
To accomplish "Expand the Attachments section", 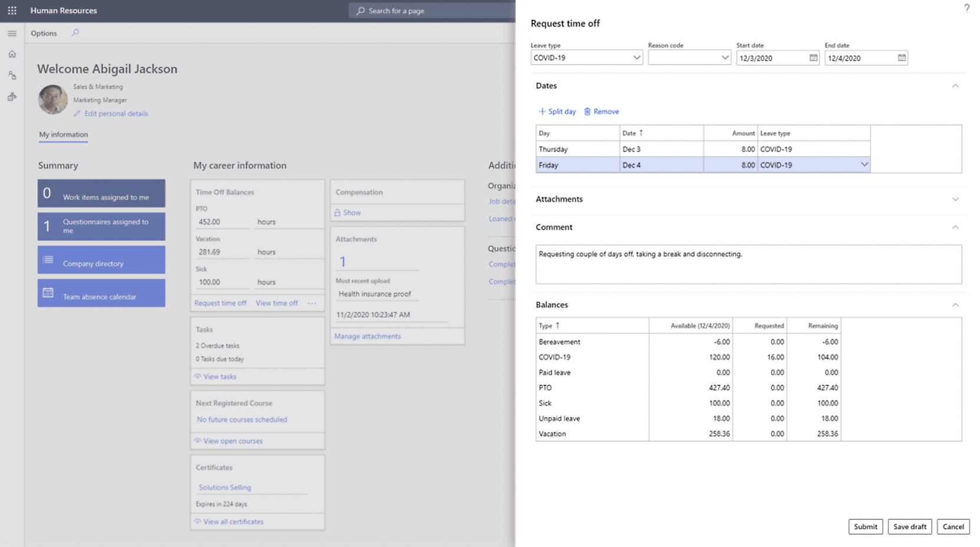I will pos(955,199).
